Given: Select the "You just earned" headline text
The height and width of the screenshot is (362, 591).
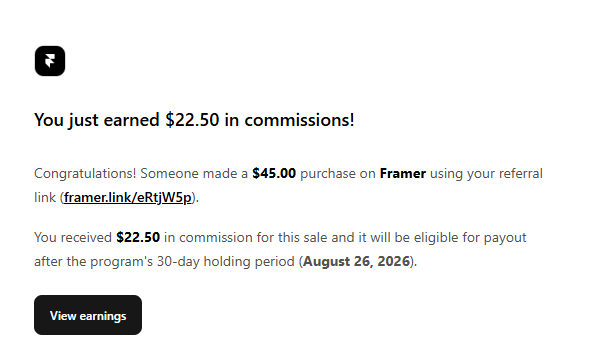Looking at the screenshot, I should click(x=97, y=120).
